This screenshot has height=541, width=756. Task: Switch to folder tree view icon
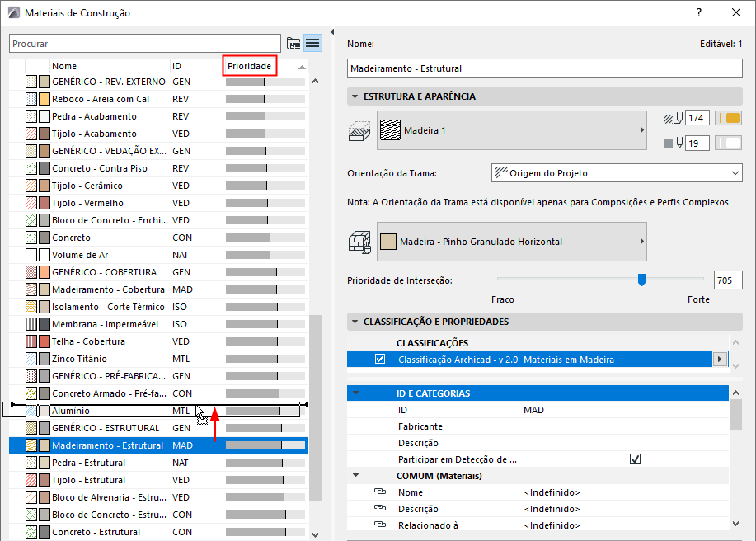coord(293,44)
